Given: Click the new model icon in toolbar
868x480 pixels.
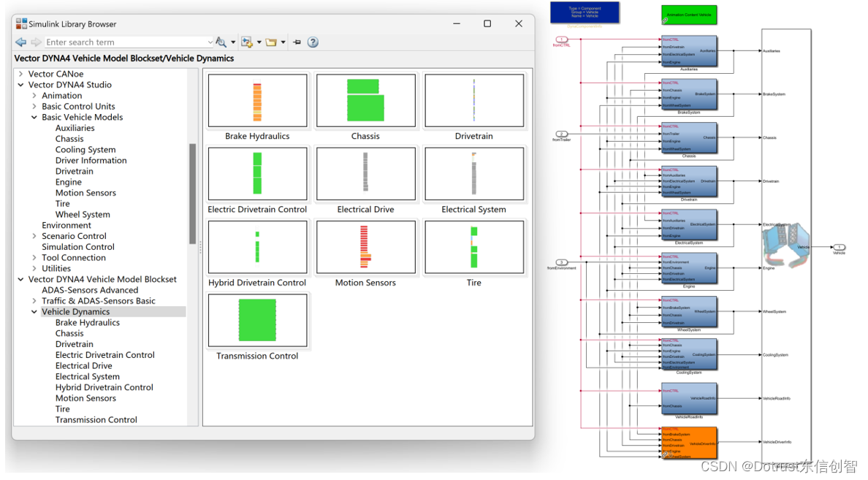Looking at the screenshot, I should [x=247, y=42].
